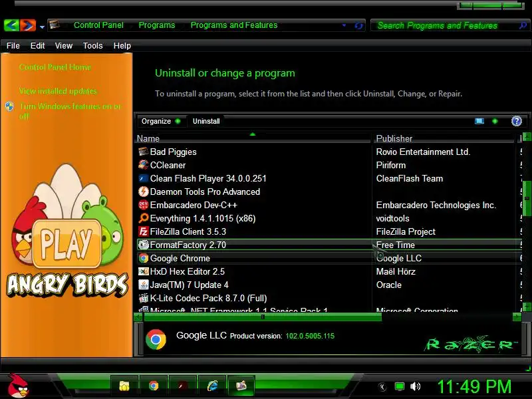Open the file explorer taskbar icon
Image resolution: width=532 pixels, height=399 pixels.
click(x=124, y=386)
